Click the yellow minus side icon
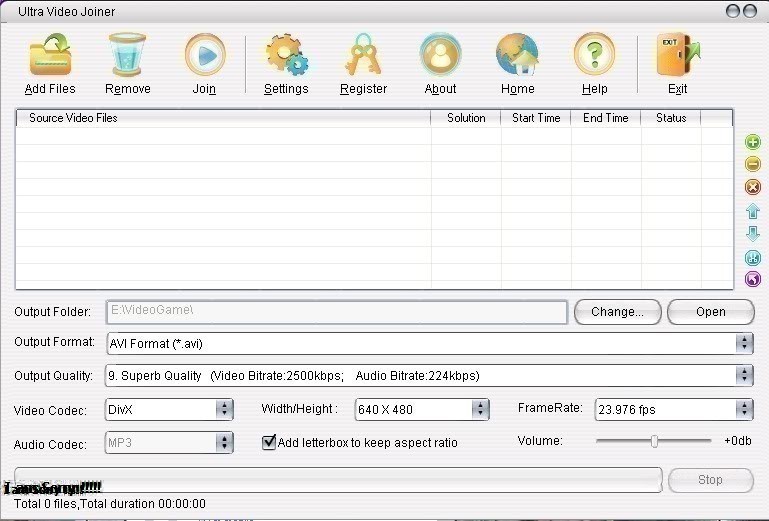 (x=753, y=164)
